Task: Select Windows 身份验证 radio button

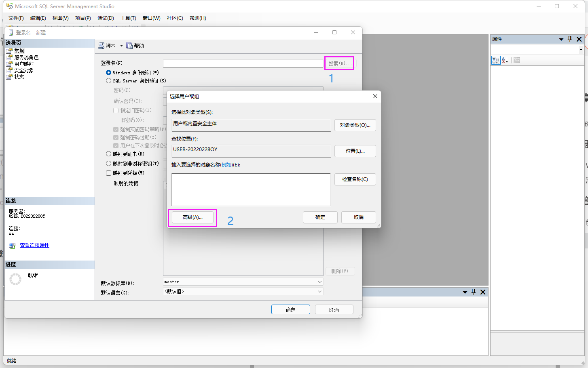Action: (108, 73)
